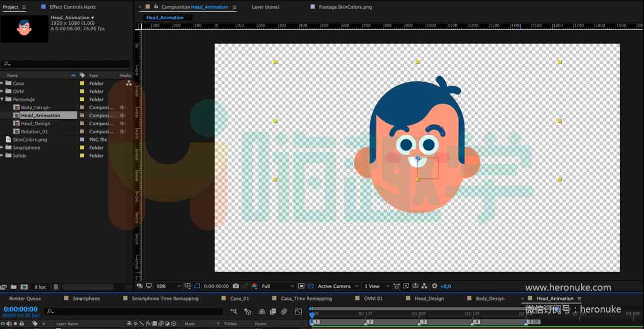Sort project items by Name column
644x329 pixels.
click(12, 75)
